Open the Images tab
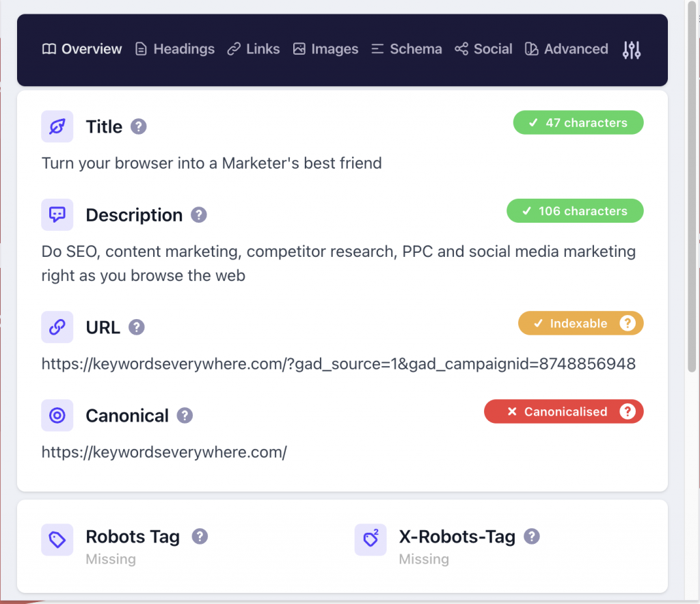The image size is (700, 604). point(325,49)
